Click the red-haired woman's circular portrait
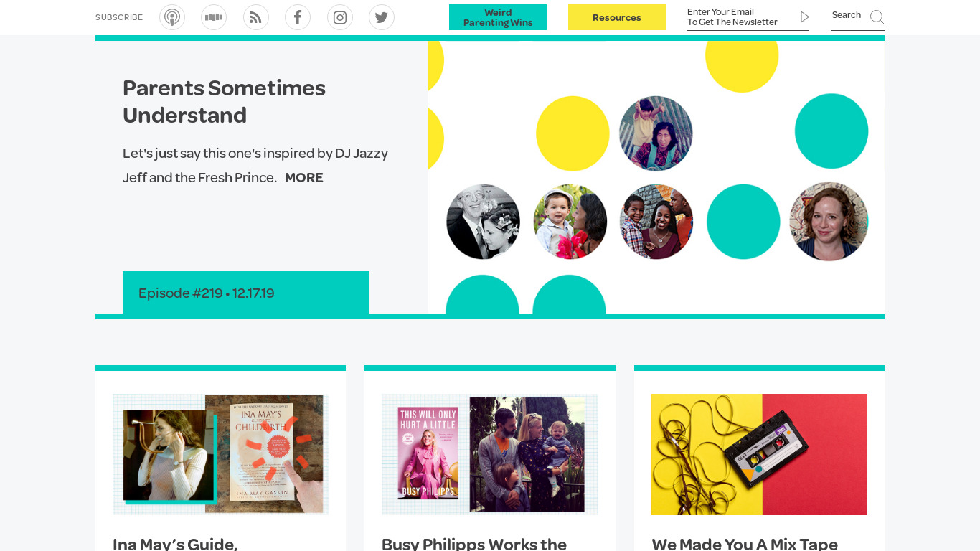Screen dimensions: 980x551 point(829,222)
